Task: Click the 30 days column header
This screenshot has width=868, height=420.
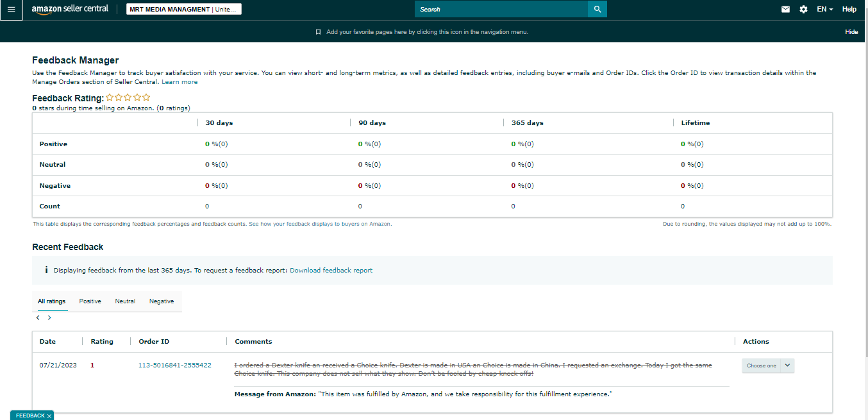Action: coord(219,122)
